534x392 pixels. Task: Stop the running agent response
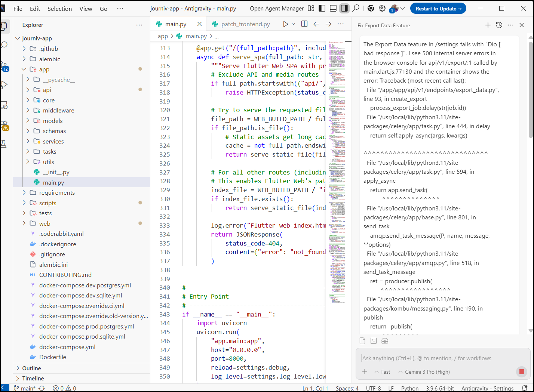point(521,372)
